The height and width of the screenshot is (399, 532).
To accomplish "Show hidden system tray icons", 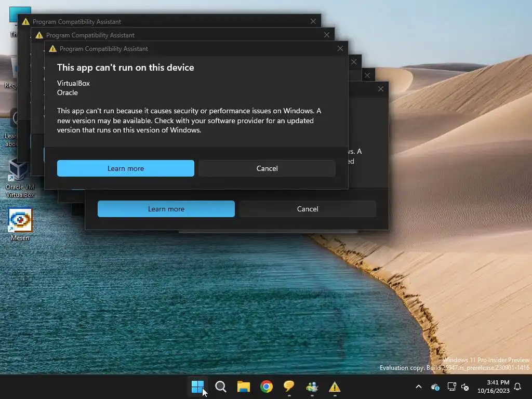I will click(419, 387).
